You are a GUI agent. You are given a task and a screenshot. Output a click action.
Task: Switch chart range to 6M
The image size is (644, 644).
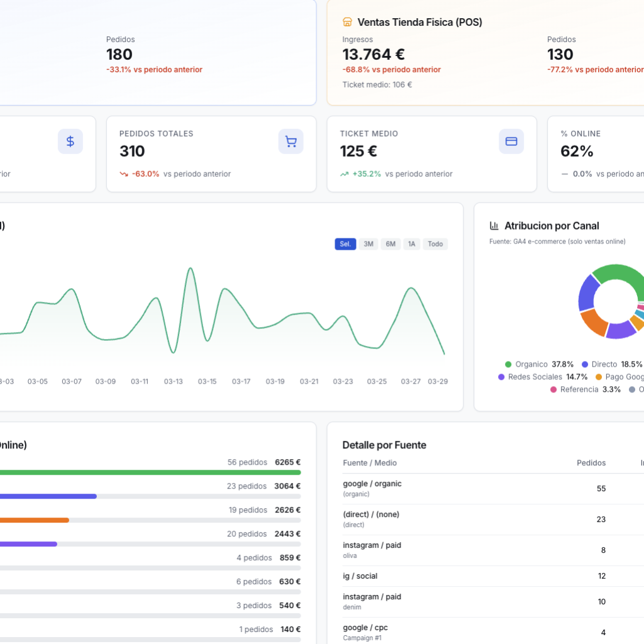[391, 244]
